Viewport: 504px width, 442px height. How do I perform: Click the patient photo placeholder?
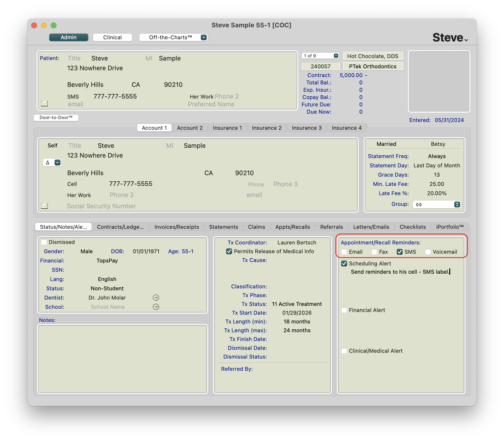tap(439, 81)
